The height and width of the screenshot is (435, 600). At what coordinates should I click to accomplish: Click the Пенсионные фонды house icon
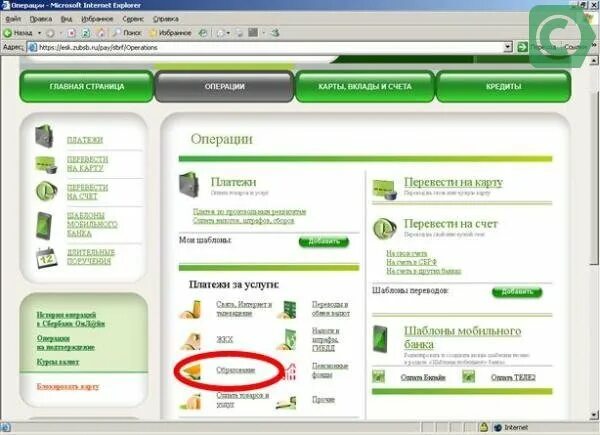(290, 372)
